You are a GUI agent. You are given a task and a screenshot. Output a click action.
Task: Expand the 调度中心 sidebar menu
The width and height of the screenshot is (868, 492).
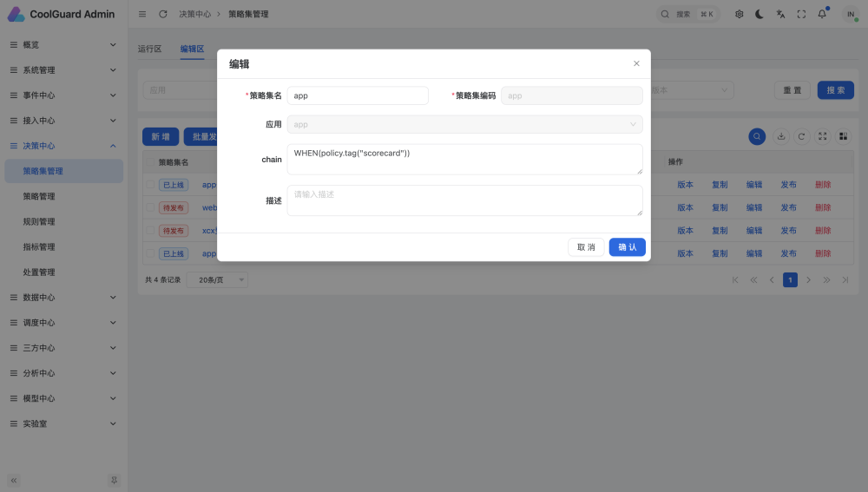tap(63, 323)
